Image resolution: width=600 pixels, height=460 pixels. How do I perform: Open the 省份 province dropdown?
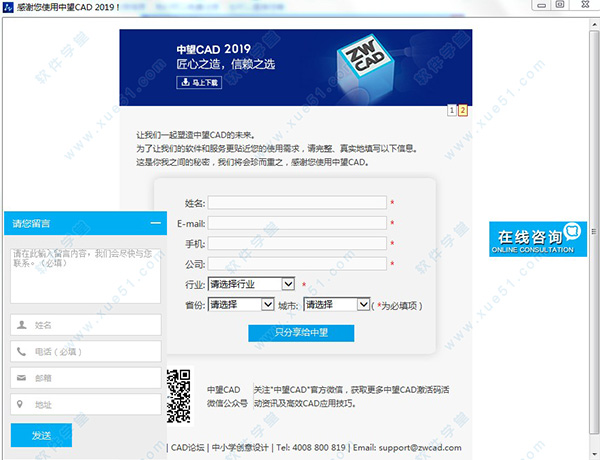pyautogui.click(x=241, y=305)
